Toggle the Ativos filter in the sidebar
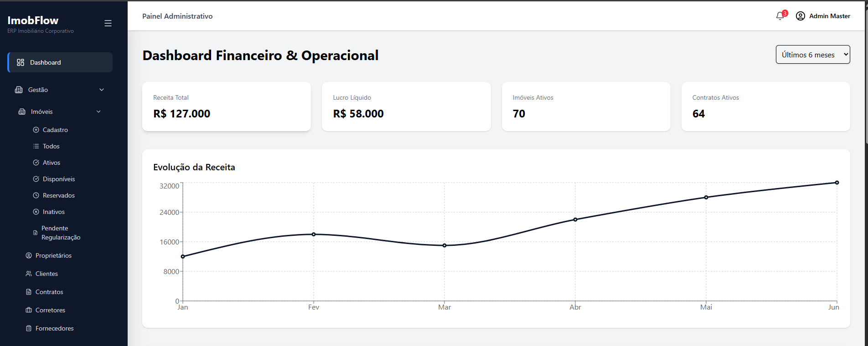 pos(51,163)
